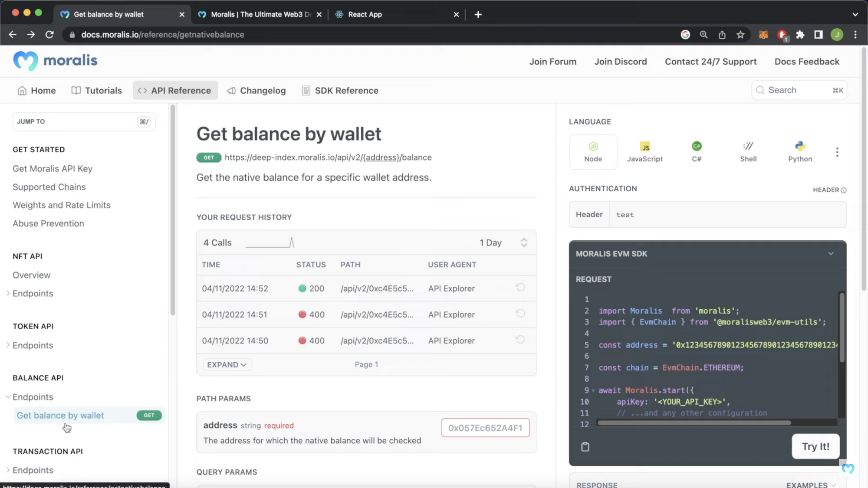Open the Join Discord link

[620, 62]
